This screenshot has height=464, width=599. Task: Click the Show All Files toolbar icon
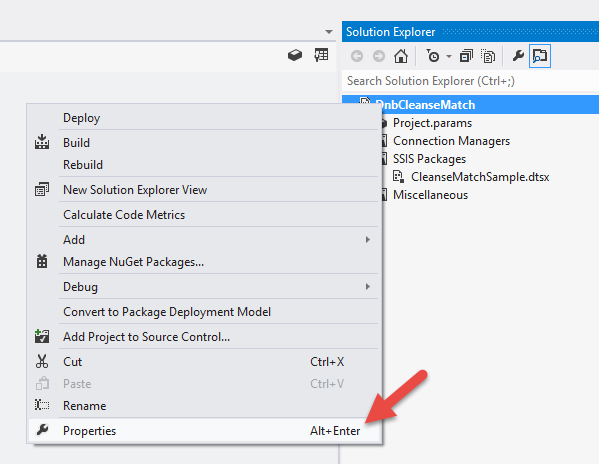(488, 56)
